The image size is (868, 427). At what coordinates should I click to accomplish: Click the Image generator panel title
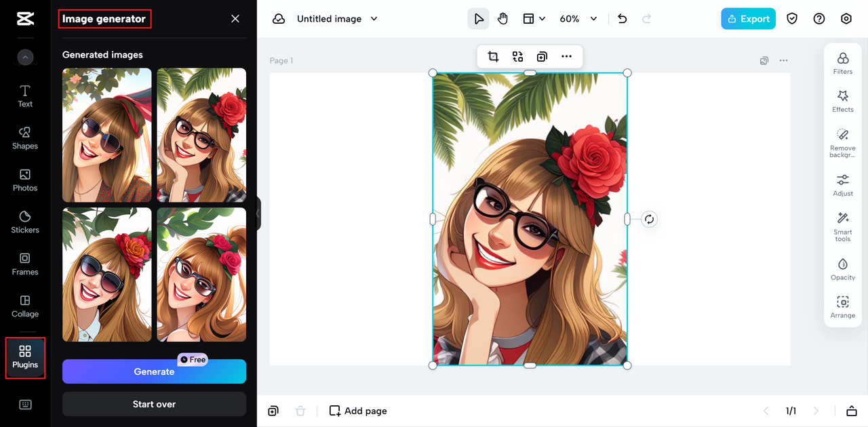[x=104, y=19]
